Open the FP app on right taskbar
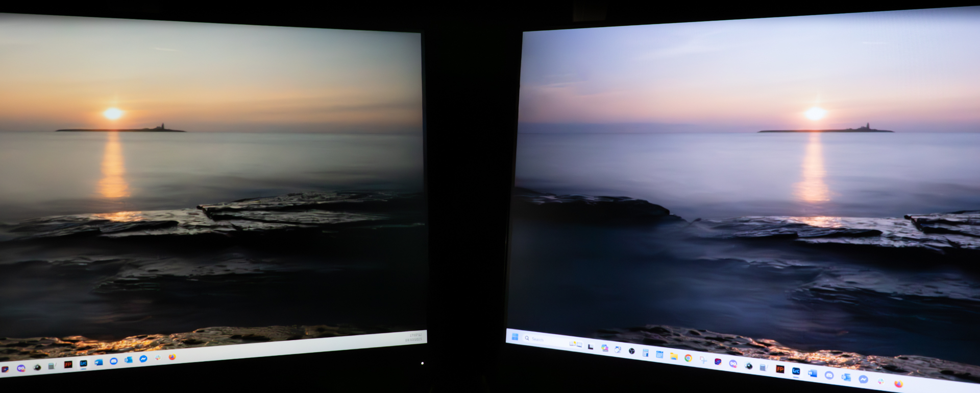This screenshot has height=393, width=980. click(x=780, y=369)
